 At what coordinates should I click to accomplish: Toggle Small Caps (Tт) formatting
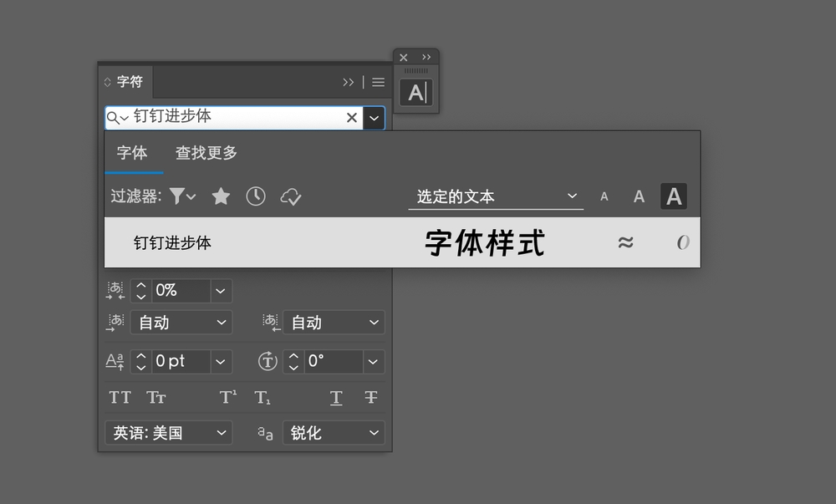(x=155, y=397)
